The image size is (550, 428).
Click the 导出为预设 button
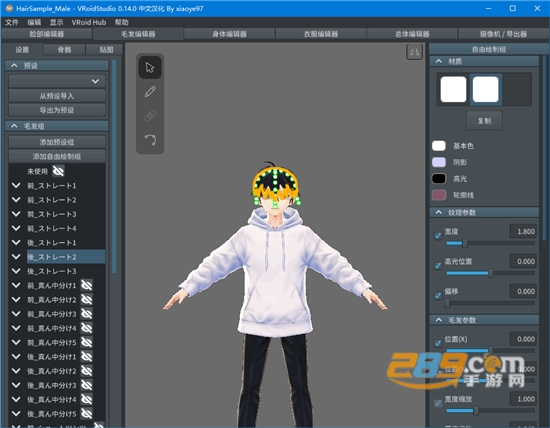(57, 110)
